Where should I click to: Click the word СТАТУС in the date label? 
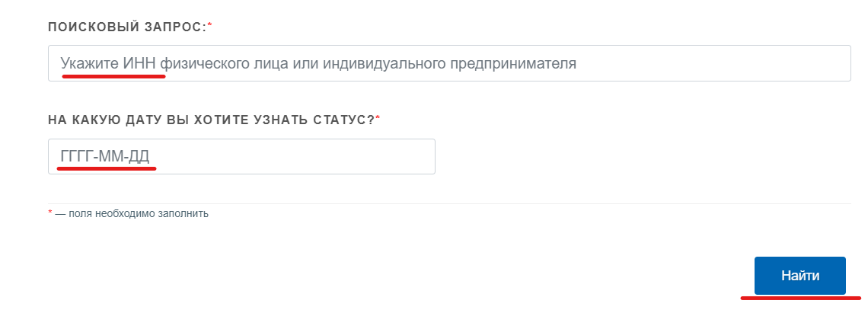(340, 120)
